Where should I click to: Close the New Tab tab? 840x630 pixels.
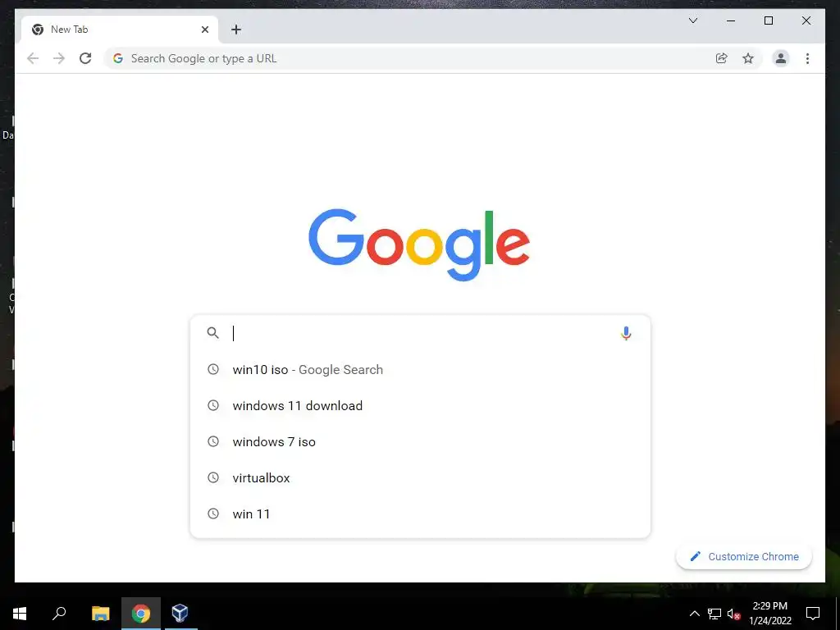204,30
